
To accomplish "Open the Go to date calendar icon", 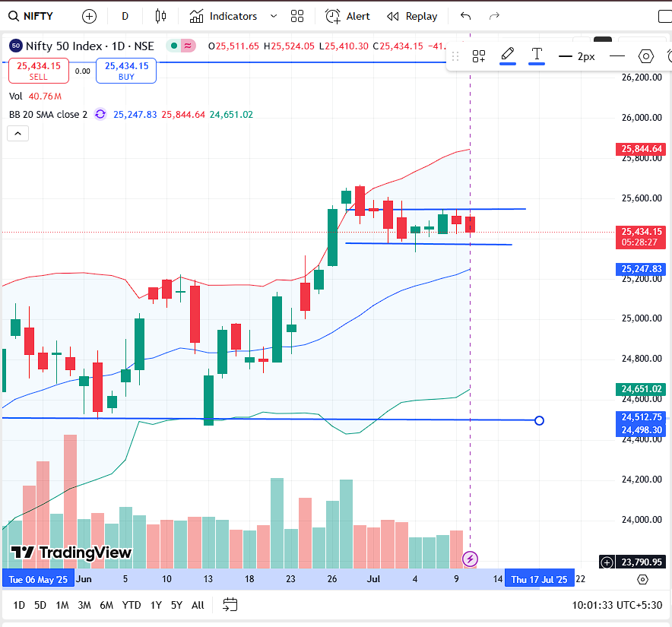I will (230, 605).
